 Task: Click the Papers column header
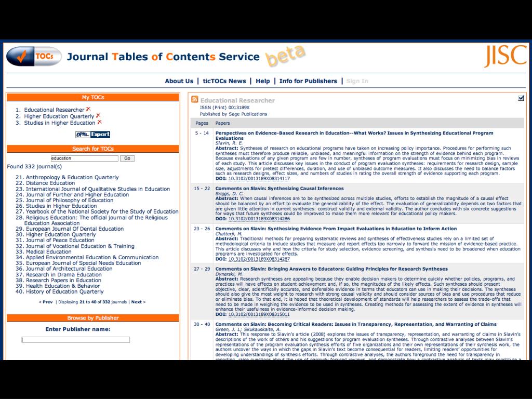(x=222, y=123)
